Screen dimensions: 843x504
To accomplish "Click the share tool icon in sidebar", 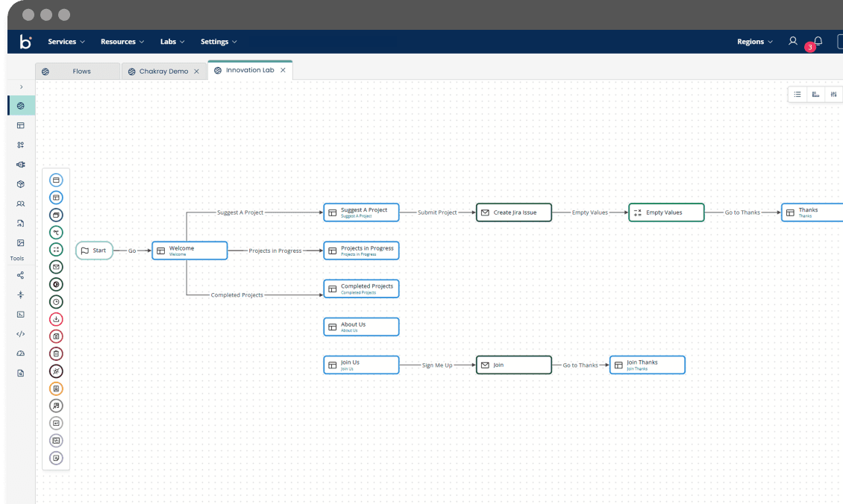I will (21, 275).
